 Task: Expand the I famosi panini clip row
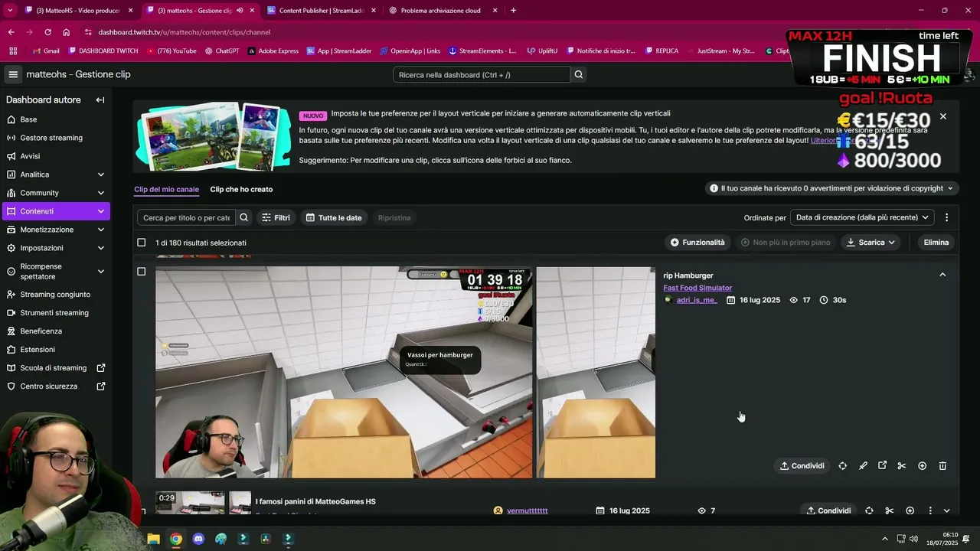(x=946, y=510)
